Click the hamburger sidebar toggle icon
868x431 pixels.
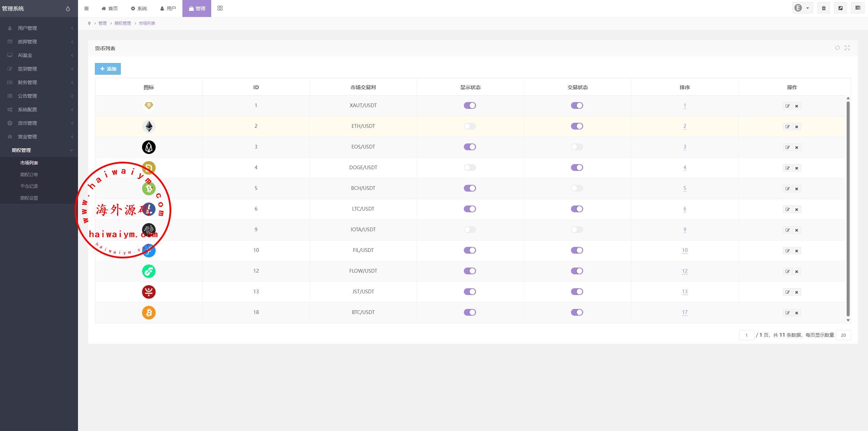coord(86,8)
